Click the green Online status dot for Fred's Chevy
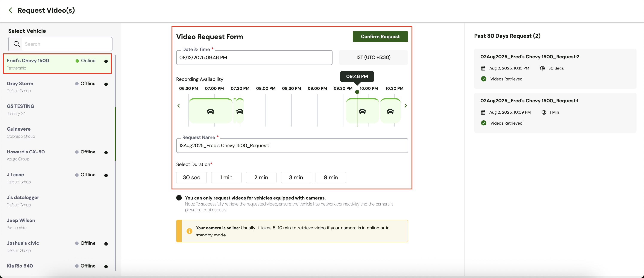The height and width of the screenshot is (278, 644). pos(77,61)
